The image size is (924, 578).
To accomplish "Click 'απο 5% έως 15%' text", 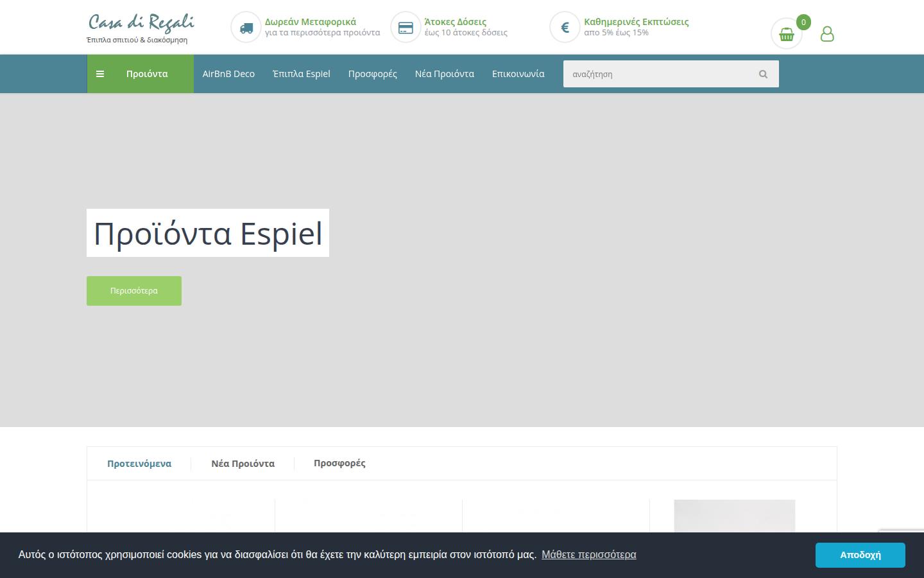I will (x=616, y=33).
